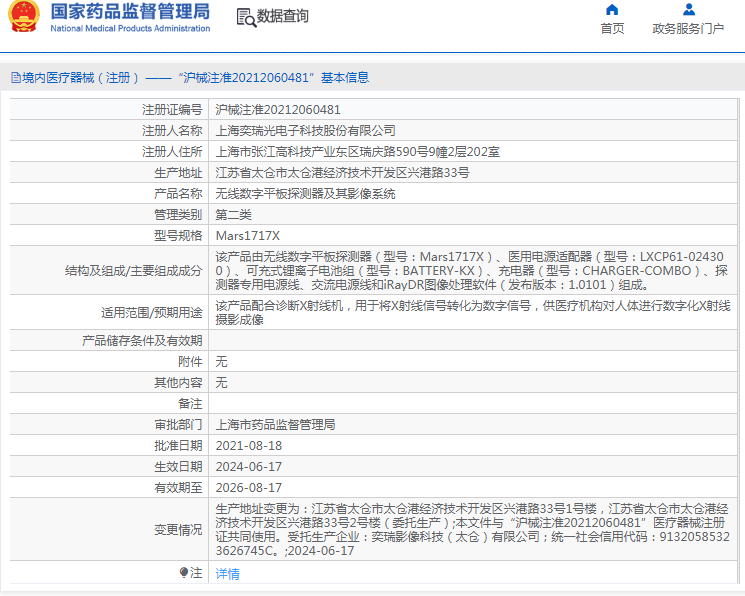Click the 型号规格 label

pyautogui.click(x=178, y=236)
